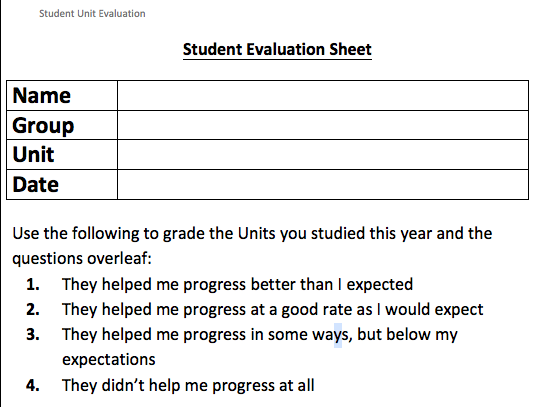
Task: Click the Group label cell
Action: pyautogui.click(x=62, y=125)
